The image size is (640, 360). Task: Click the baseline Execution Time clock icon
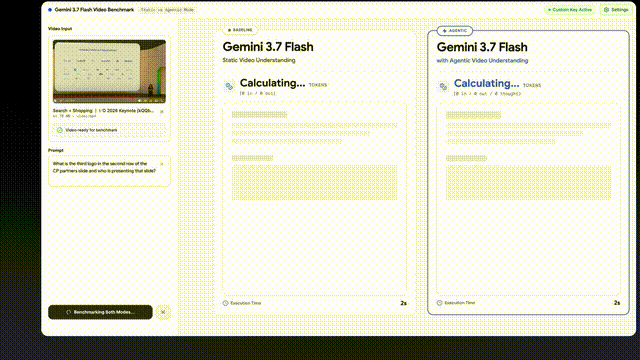coord(225,303)
